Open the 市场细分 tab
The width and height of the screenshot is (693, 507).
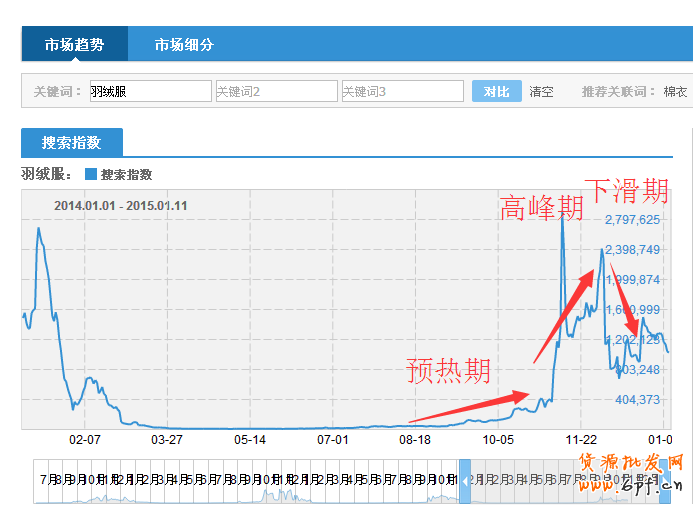pos(184,45)
